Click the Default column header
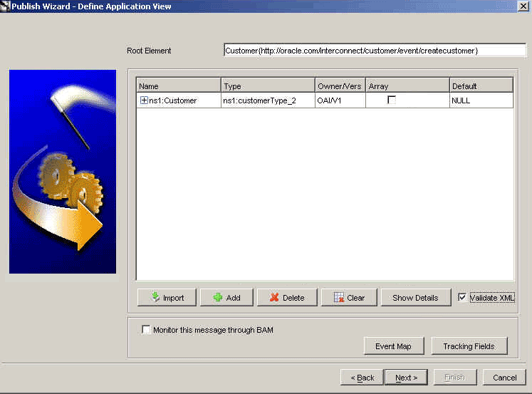This screenshot has width=532, height=394. click(x=481, y=86)
